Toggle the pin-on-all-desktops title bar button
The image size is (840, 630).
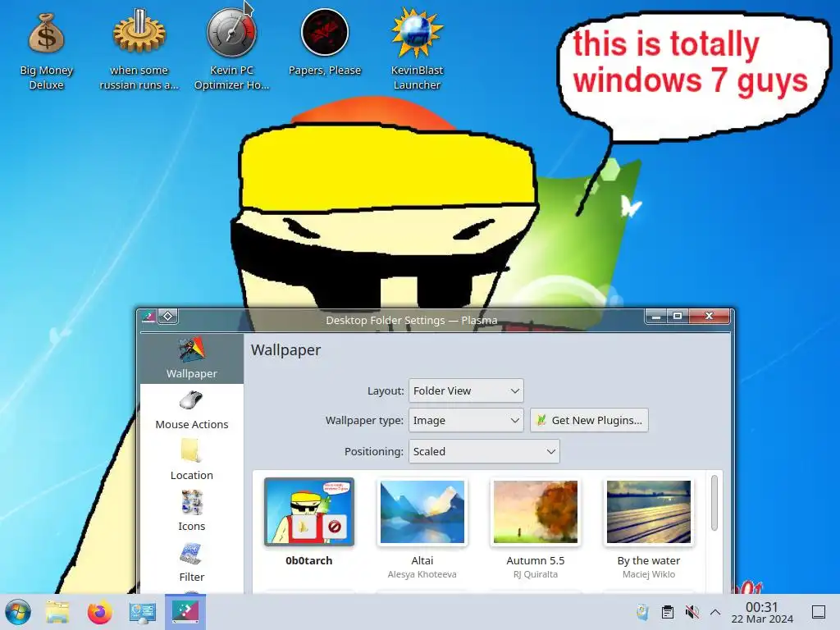pyautogui.click(x=167, y=317)
